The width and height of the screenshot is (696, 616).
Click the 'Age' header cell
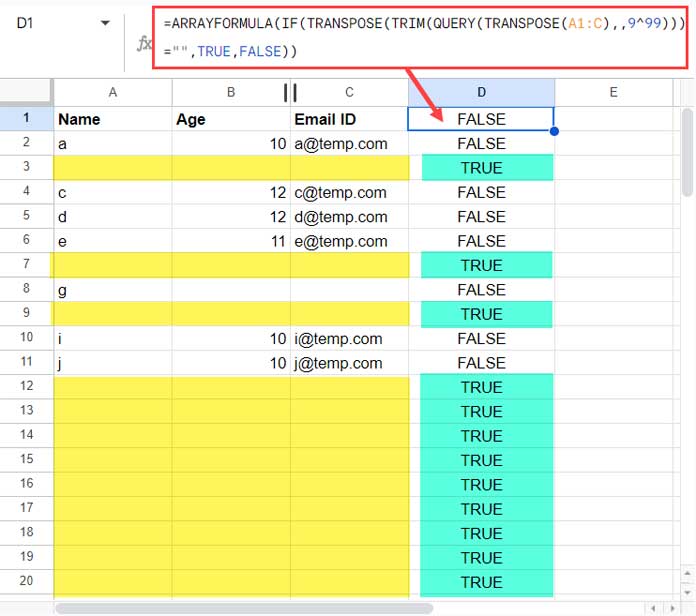tap(231, 119)
